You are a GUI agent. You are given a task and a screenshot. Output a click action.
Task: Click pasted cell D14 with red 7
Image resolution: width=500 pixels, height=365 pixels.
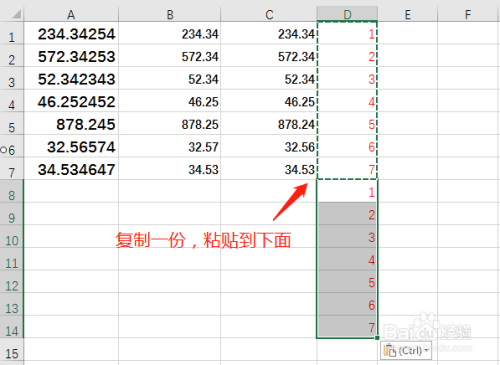(x=347, y=327)
